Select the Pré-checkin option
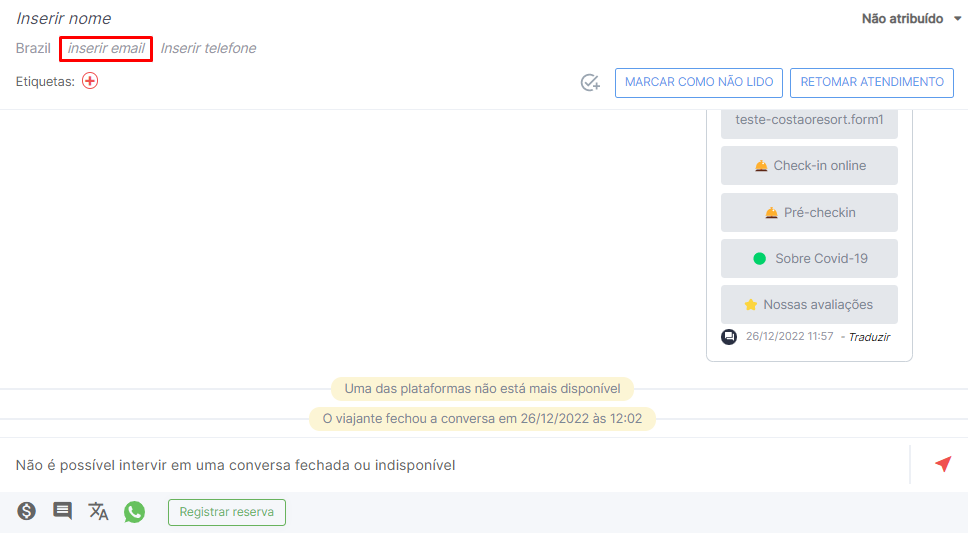 point(809,212)
